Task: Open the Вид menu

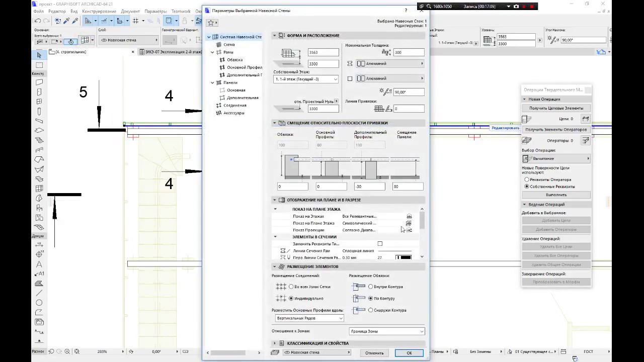Action: coord(74,11)
